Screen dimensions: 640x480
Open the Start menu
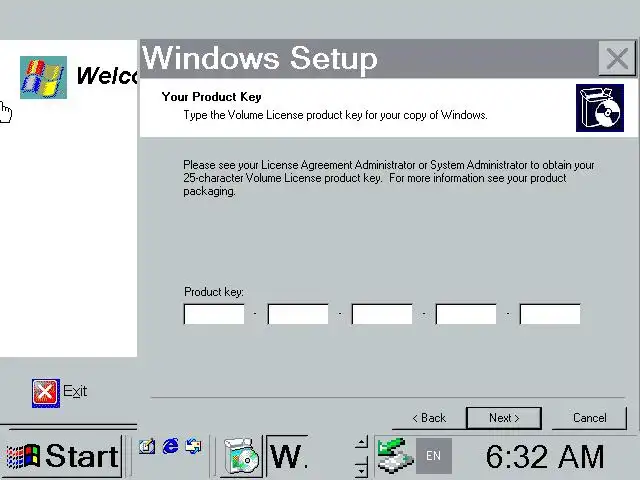63,456
